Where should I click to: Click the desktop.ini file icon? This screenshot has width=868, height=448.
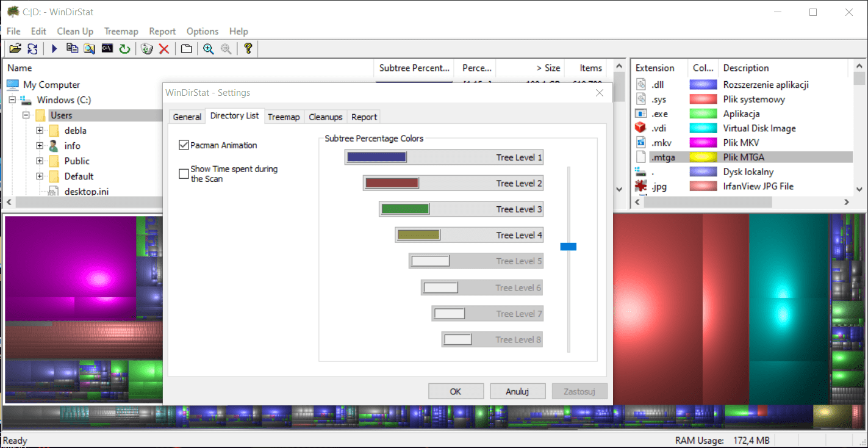point(54,191)
